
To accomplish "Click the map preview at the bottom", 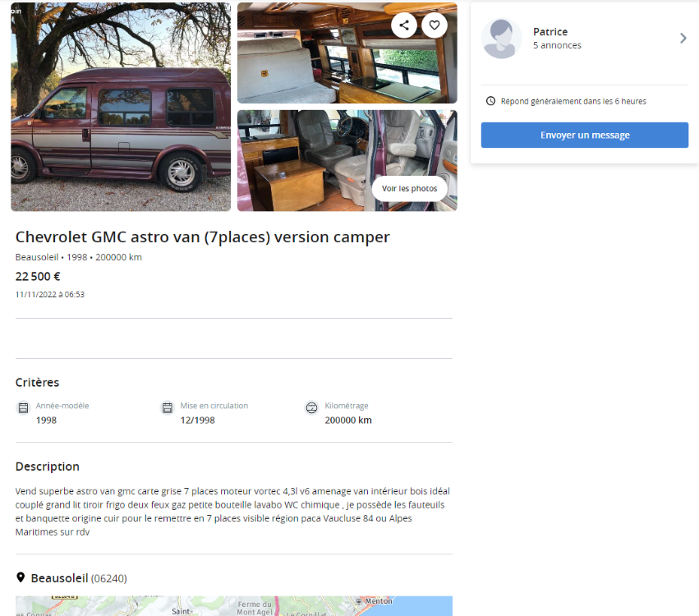I will coord(234,606).
